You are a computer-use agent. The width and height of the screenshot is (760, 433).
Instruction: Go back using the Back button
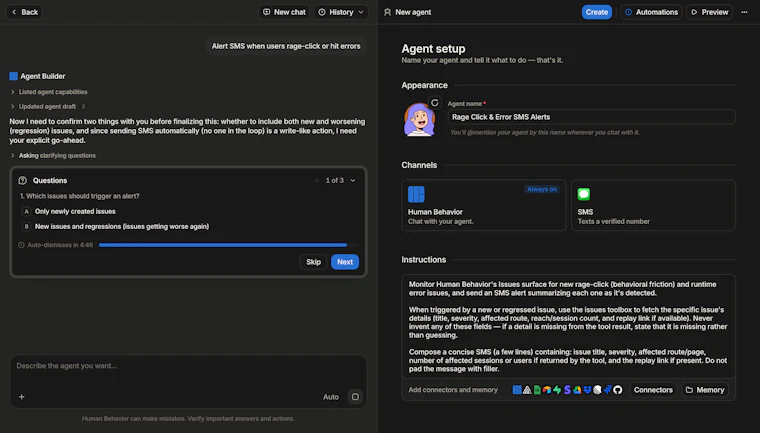[24, 12]
